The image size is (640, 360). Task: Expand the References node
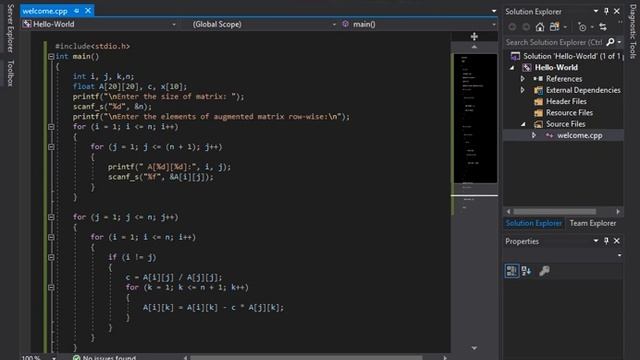point(523,79)
